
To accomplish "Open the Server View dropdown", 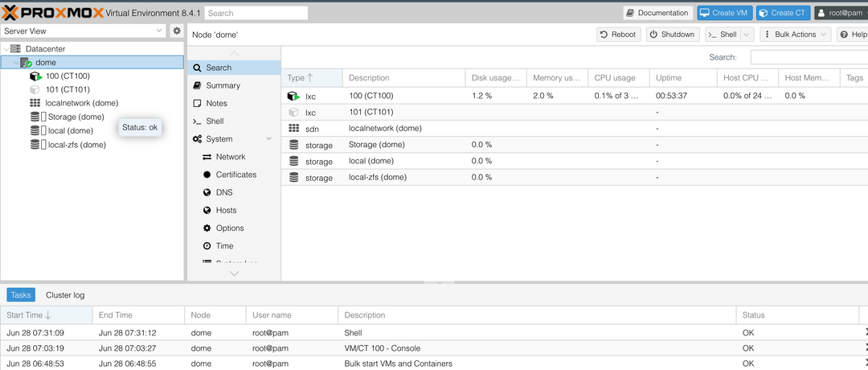I will coord(159,31).
